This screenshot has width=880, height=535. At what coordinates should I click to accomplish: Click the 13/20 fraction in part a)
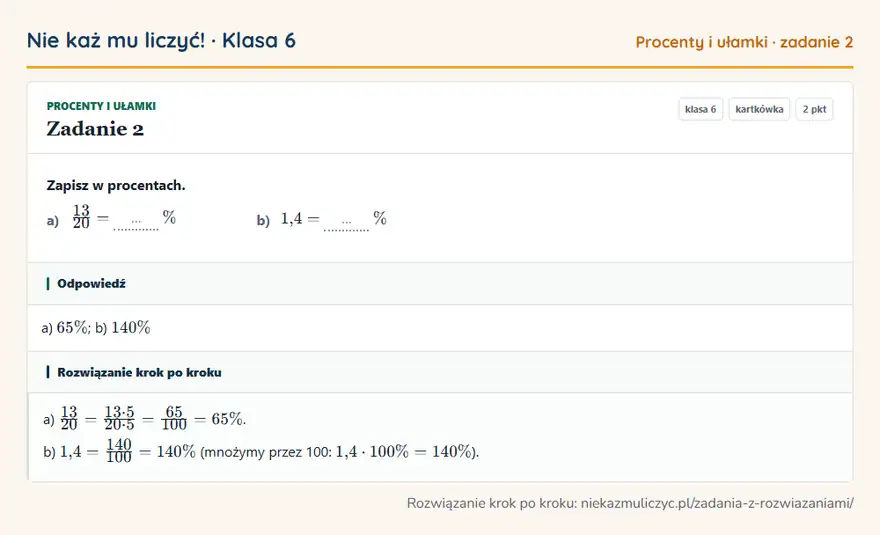pos(81,217)
